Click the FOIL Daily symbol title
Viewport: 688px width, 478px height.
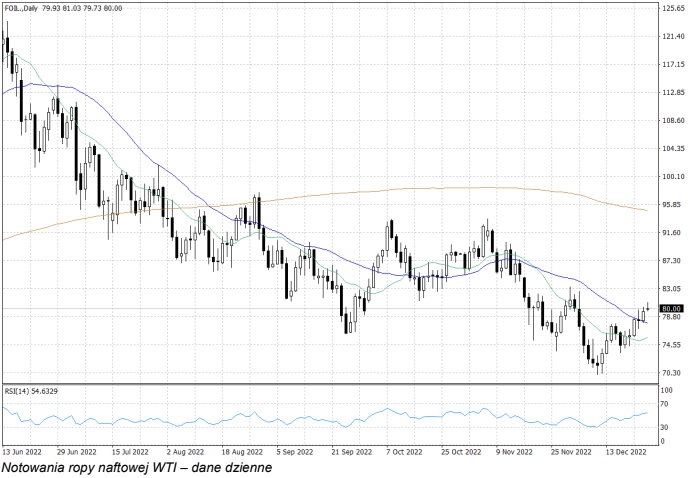tap(22, 10)
